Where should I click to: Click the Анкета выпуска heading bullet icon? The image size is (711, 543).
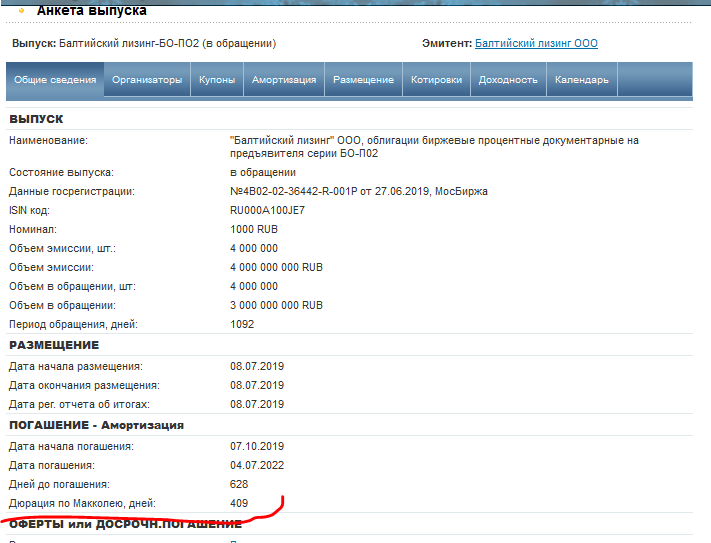point(21,10)
